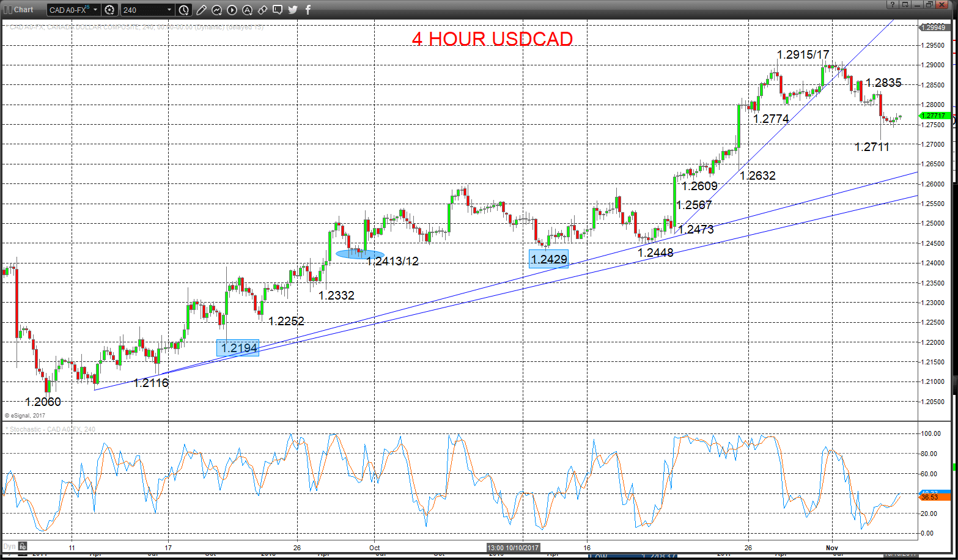Click the 13:00 10/10/2017 cursor time marker

513,548
